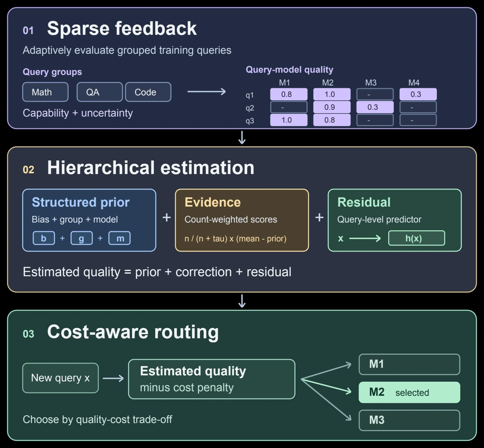The height and width of the screenshot is (448, 484).
Task: Select the 'Bias + group + model' text
Action: pos(75,219)
